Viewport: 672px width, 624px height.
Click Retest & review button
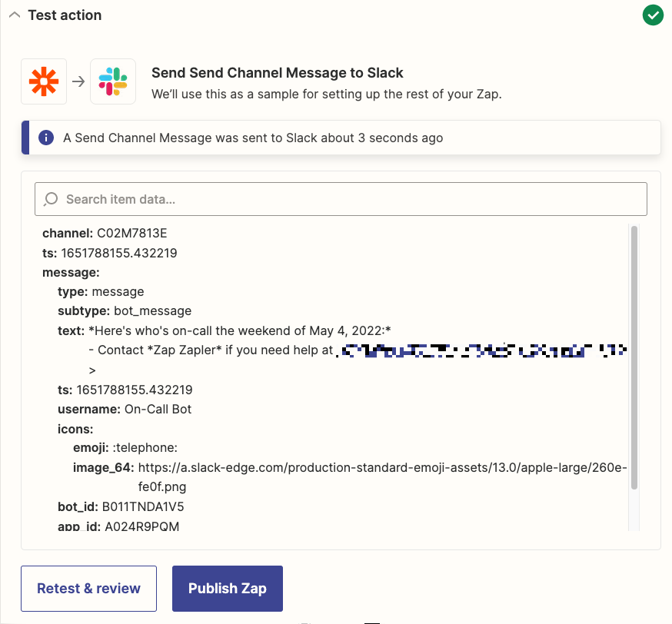(x=88, y=589)
